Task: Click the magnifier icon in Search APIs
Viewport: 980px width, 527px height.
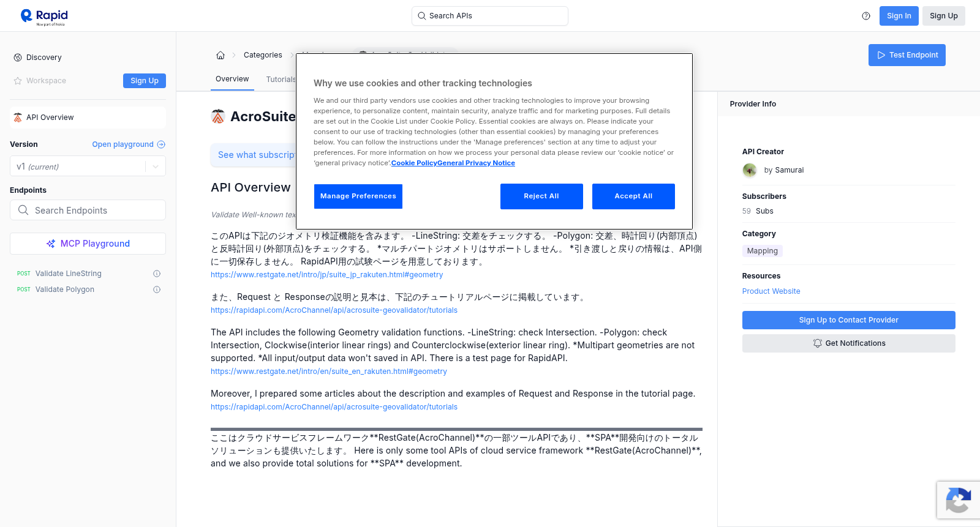Action: click(x=421, y=16)
